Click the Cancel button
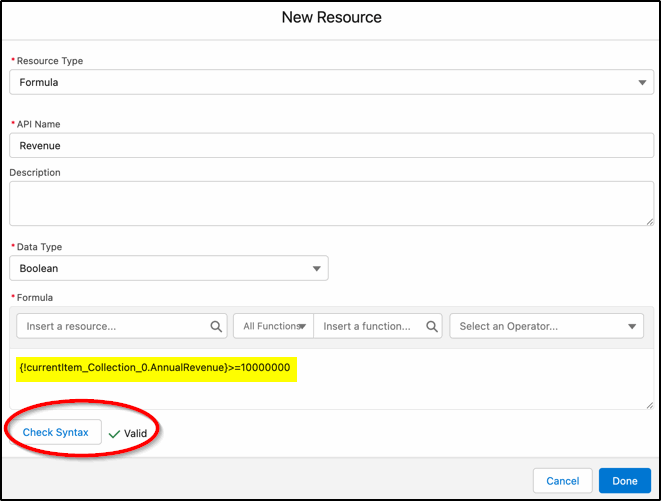 click(x=562, y=481)
